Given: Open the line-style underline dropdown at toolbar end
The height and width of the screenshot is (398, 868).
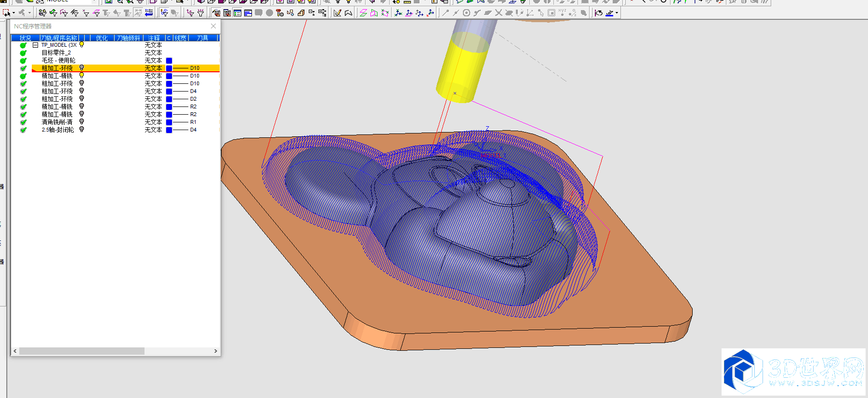Looking at the screenshot, I should pos(617,13).
